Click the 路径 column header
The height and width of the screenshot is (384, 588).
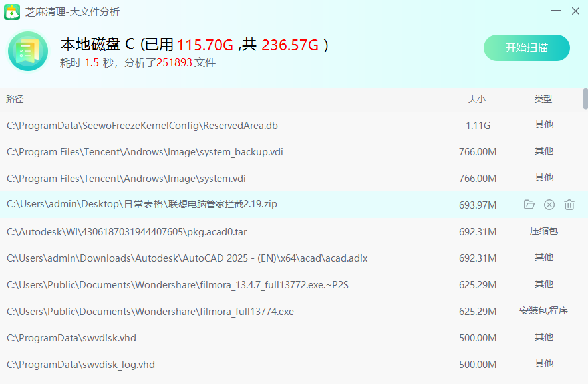(x=15, y=99)
